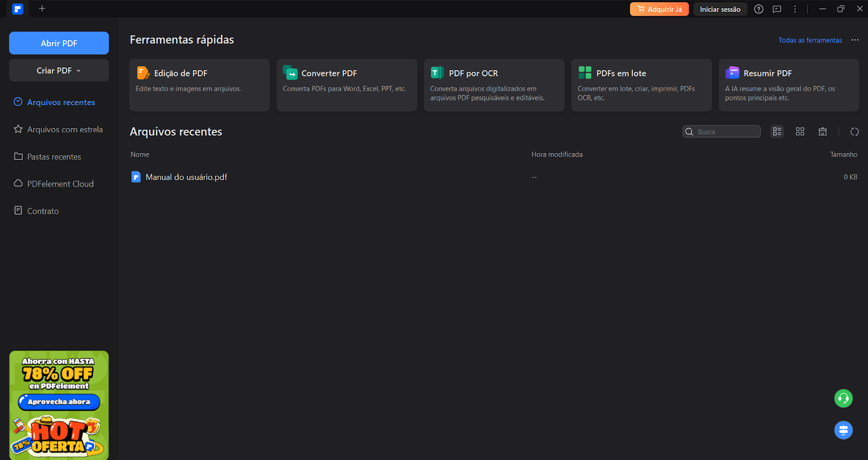Focus the Busca search field
Screen dimensions: 868x460
pos(722,131)
